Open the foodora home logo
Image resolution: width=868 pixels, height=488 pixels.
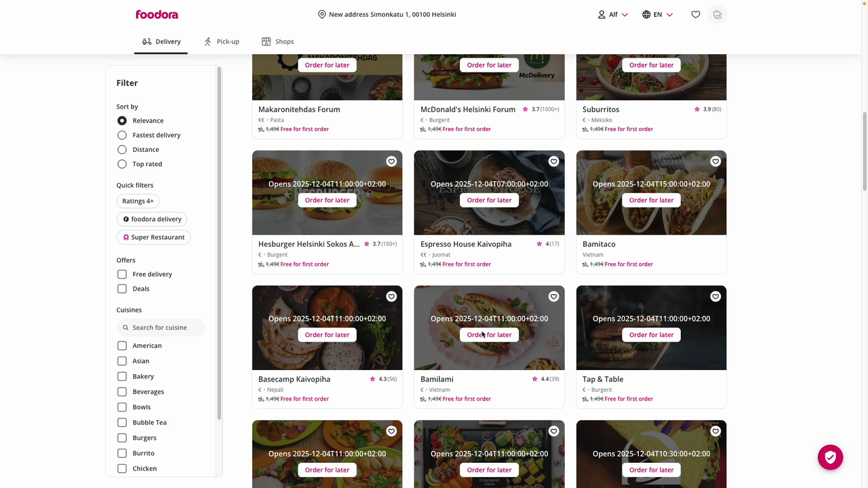tap(157, 14)
